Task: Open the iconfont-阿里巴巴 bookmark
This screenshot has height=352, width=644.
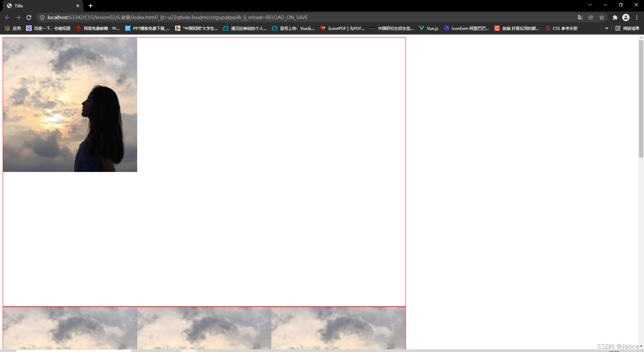Action: pyautogui.click(x=467, y=28)
